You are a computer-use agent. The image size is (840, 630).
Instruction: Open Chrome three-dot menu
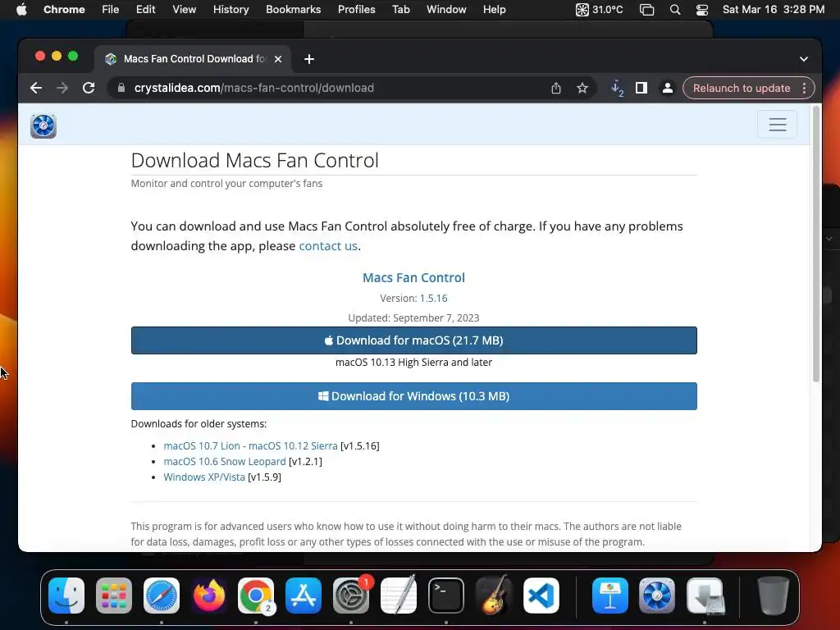click(805, 88)
